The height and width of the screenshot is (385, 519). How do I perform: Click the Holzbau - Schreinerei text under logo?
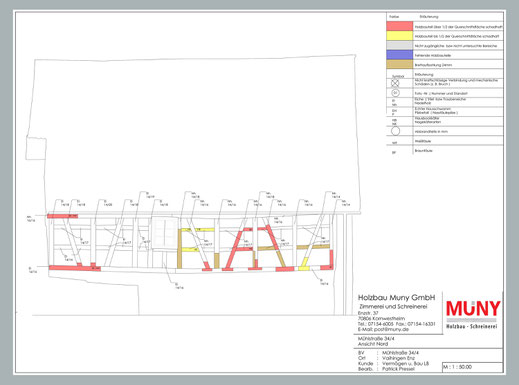(472, 326)
